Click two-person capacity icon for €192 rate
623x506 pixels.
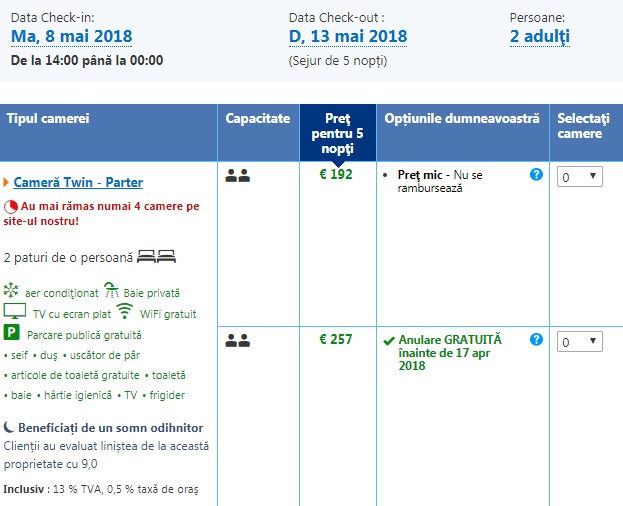(x=237, y=175)
